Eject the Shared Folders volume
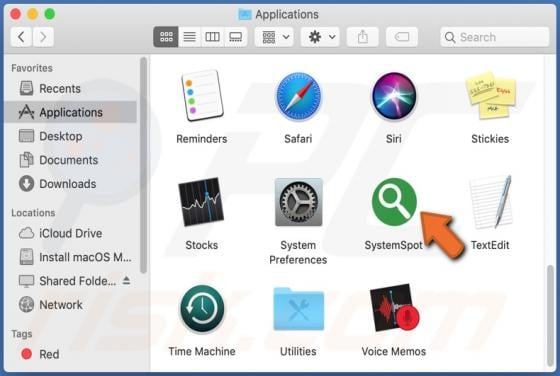The width and height of the screenshot is (560, 376). coord(126,281)
